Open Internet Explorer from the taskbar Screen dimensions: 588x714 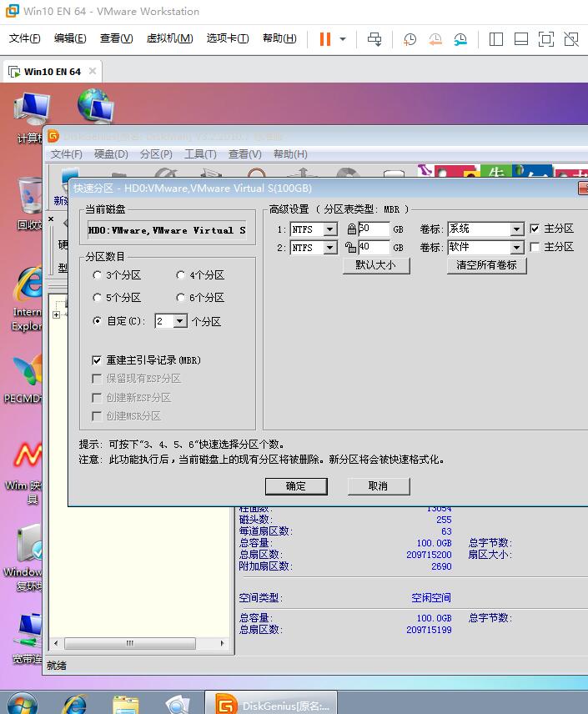pos(76,705)
